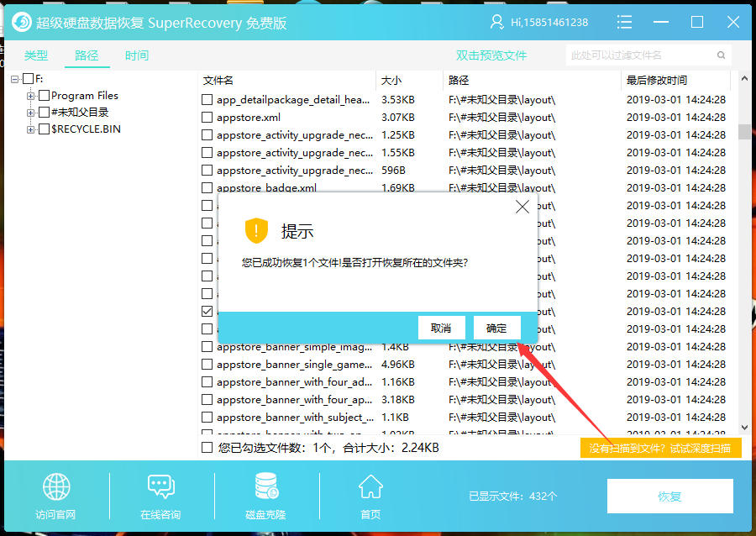Check the Program Files folder checkbox

point(44,96)
